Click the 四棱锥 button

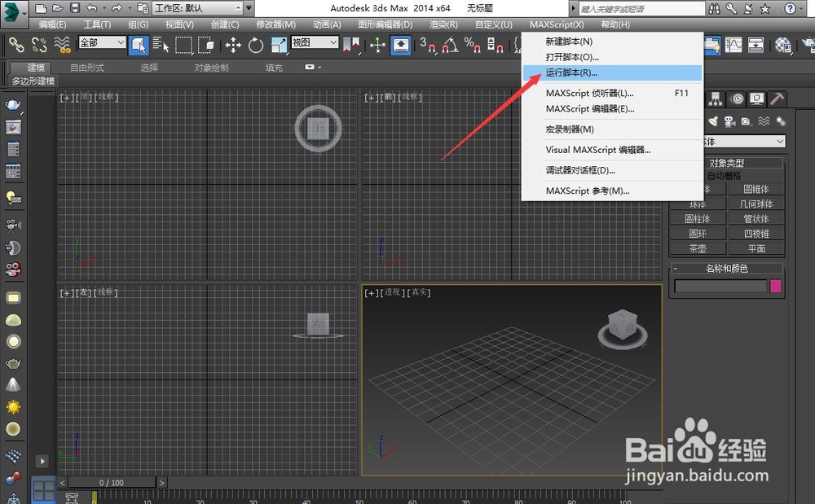point(756,234)
